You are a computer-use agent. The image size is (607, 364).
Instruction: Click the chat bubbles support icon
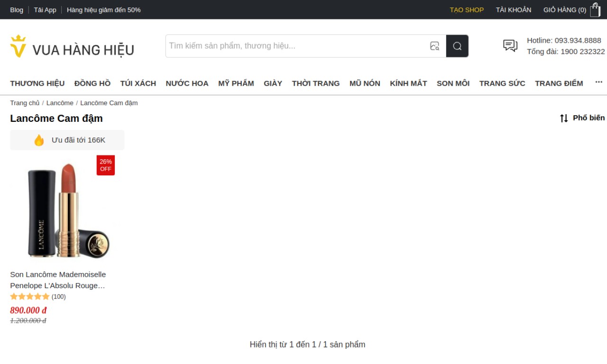pyautogui.click(x=510, y=46)
